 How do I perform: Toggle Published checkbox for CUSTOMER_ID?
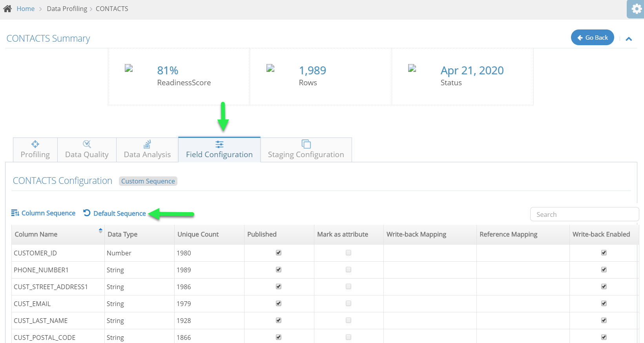pyautogui.click(x=279, y=253)
